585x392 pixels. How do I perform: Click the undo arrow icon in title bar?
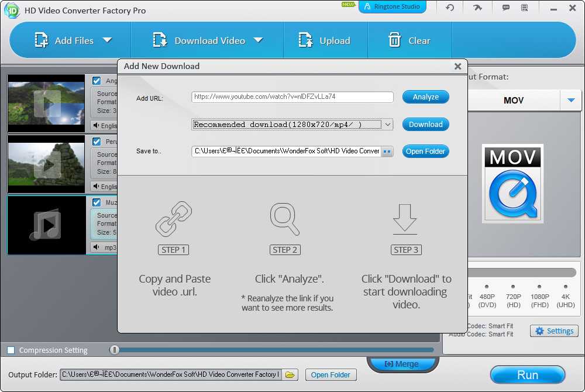coord(449,8)
